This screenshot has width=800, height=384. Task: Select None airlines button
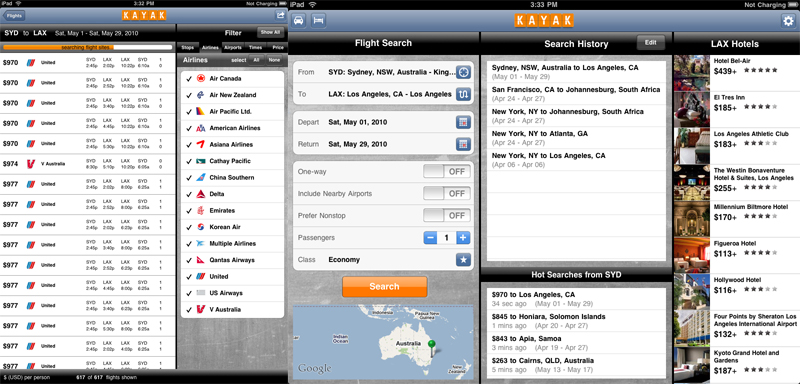274,60
